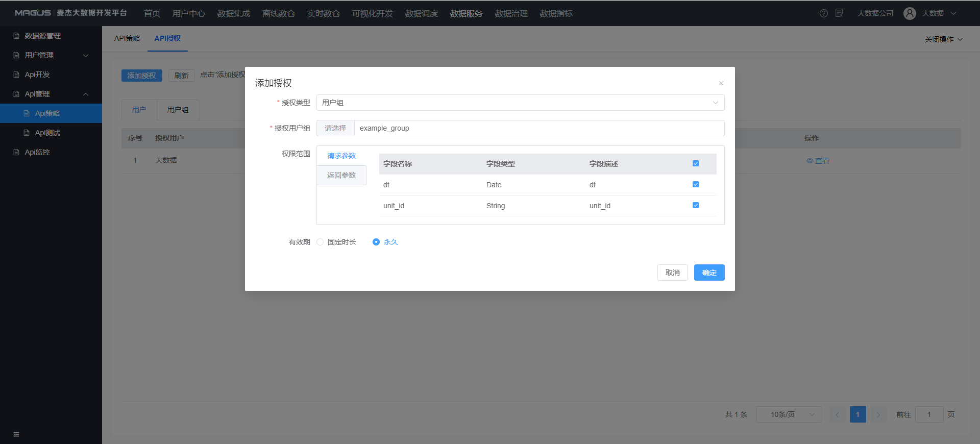Select Api策略 in sidebar
The height and width of the screenshot is (444, 980).
click(x=51, y=113)
